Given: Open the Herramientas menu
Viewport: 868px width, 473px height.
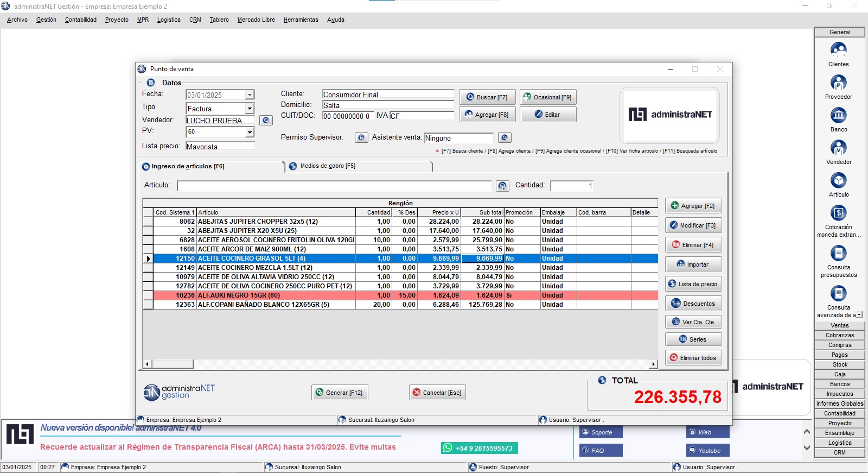Looking at the screenshot, I should click(301, 20).
